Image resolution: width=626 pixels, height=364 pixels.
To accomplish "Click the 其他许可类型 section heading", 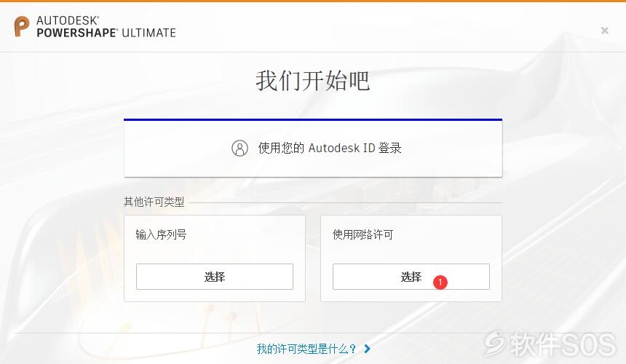I will click(x=154, y=202).
